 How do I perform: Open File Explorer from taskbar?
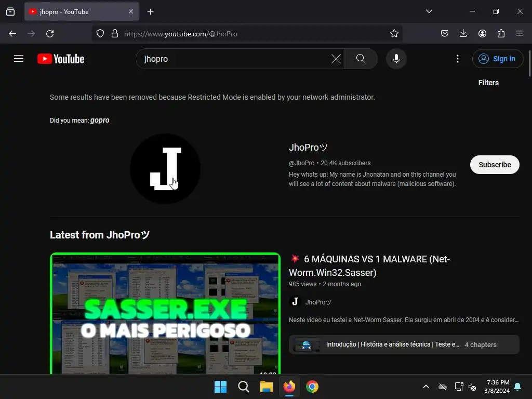pyautogui.click(x=267, y=387)
